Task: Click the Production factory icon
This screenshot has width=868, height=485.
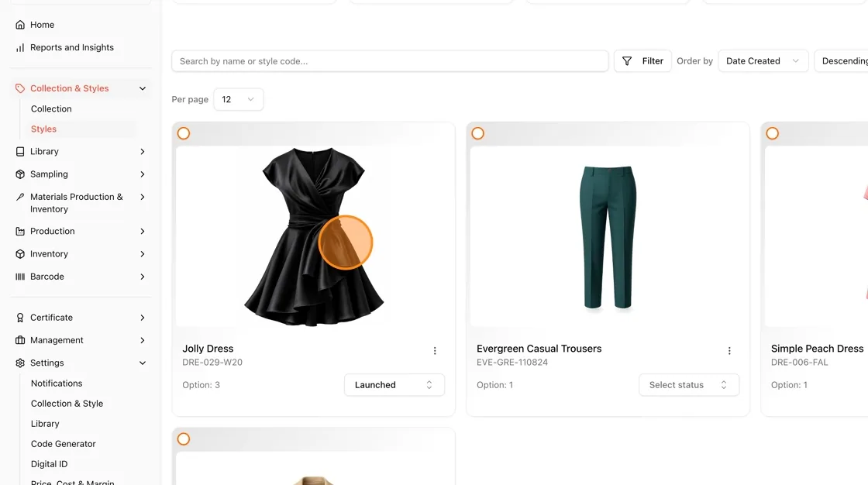Action: point(20,232)
